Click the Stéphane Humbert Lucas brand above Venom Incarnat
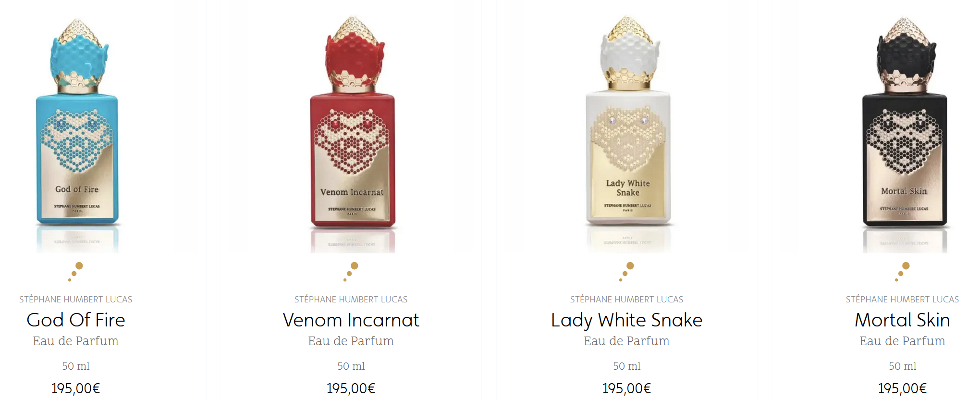 351,300
